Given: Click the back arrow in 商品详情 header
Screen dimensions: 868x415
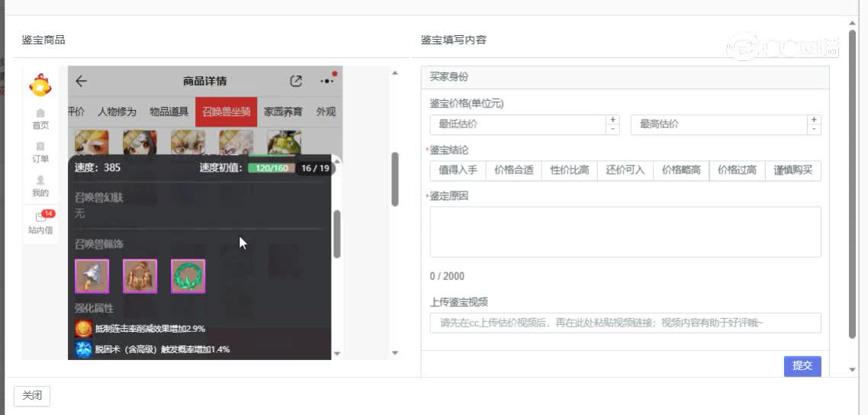Looking at the screenshot, I should (82, 82).
